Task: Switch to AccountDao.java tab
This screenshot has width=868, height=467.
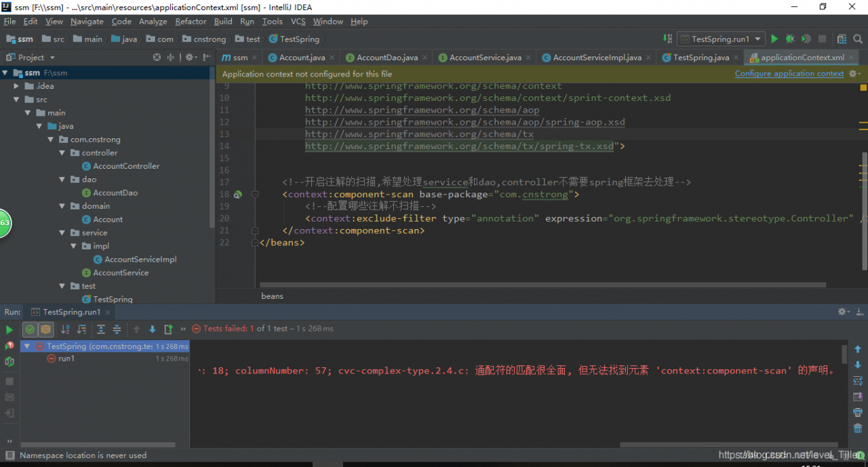Action: pyautogui.click(x=387, y=58)
